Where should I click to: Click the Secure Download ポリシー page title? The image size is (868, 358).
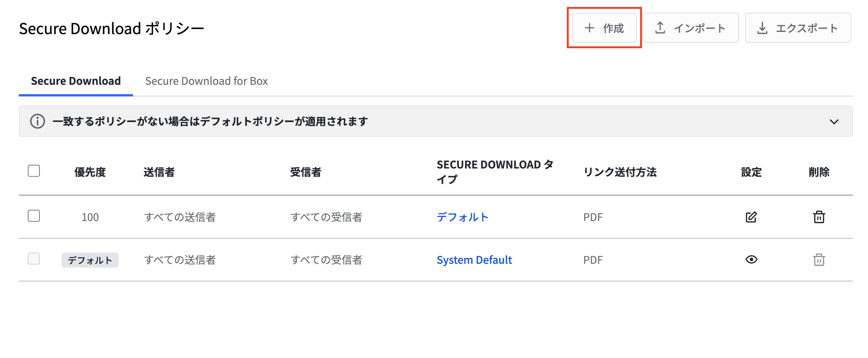tap(112, 29)
